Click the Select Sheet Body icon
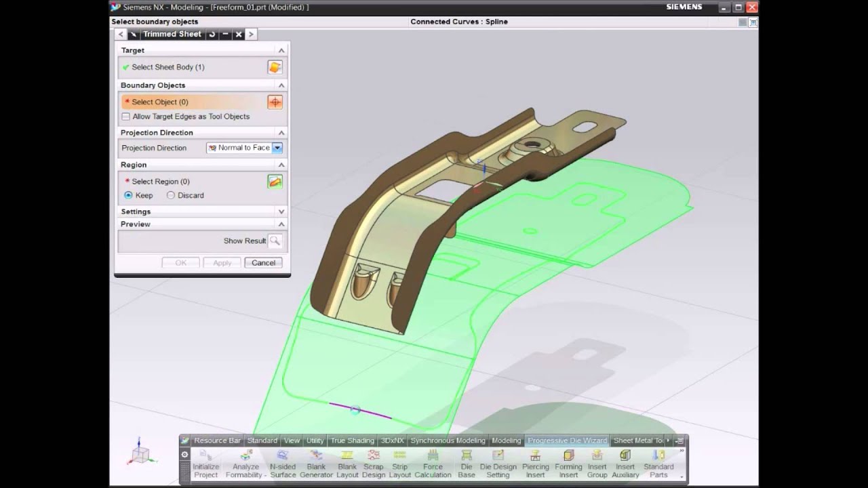Screen dimensions: 868x488 pyautogui.click(x=275, y=67)
